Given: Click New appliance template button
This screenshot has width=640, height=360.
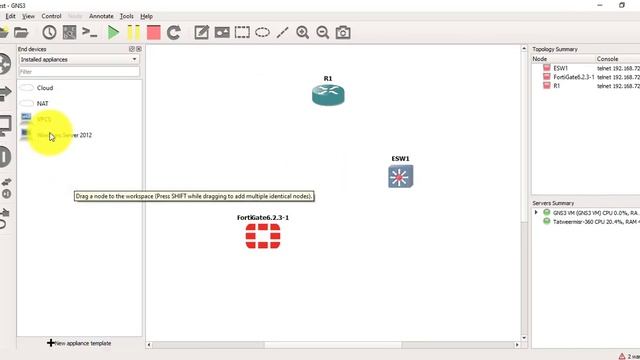Looking at the screenshot, I should (79, 343).
